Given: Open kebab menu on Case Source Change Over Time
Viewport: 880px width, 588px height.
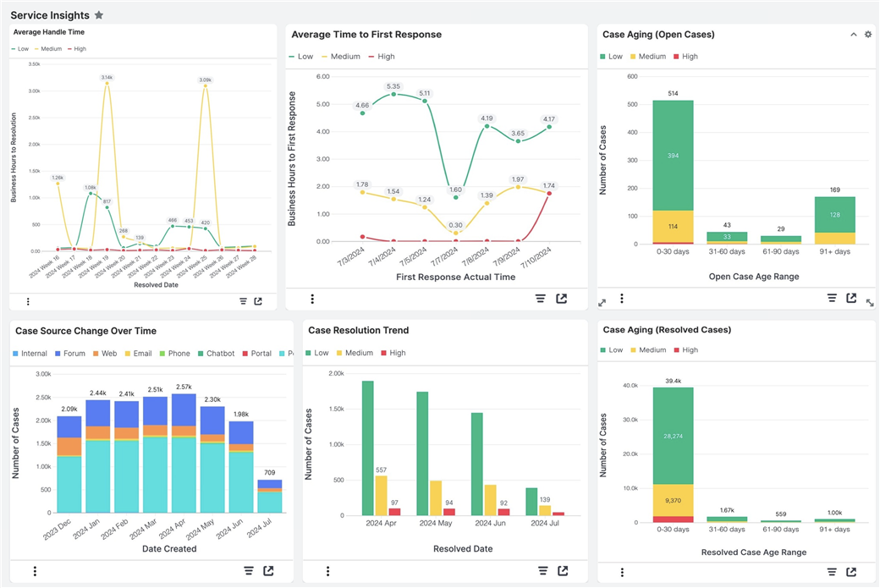Looking at the screenshot, I should 35,571.
